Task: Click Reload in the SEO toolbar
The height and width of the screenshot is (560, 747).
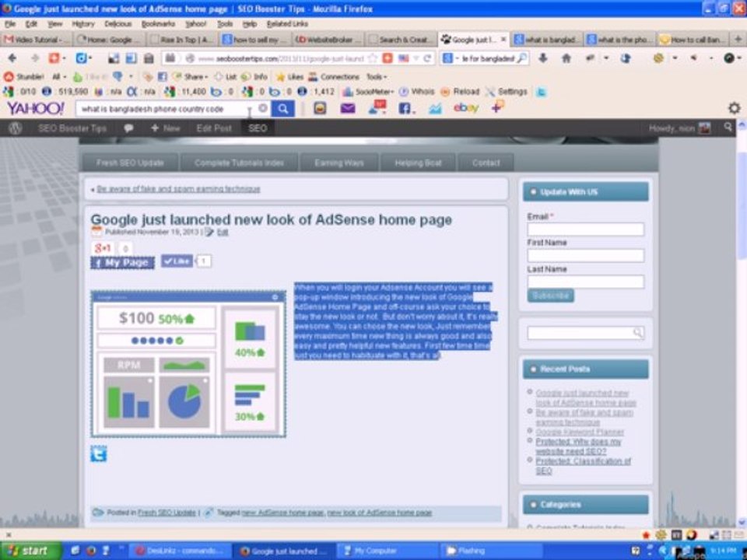Action: coord(460,92)
